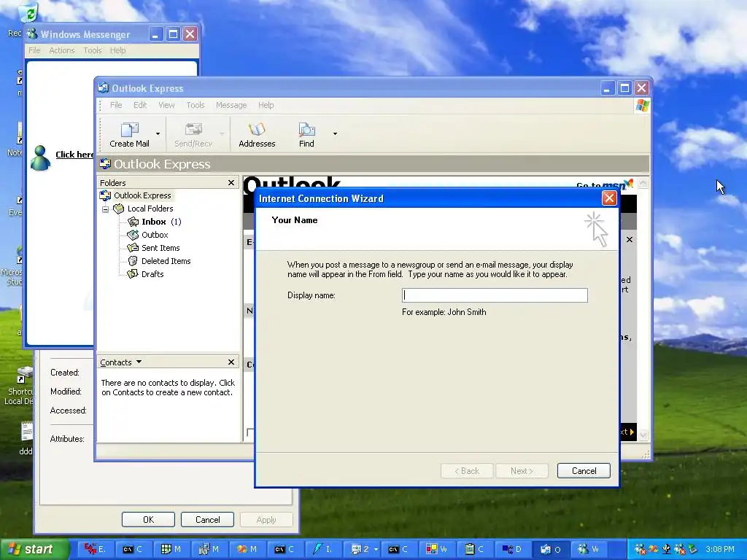Click the Outlook Express title bar icon
747x560 pixels.
coord(104,87)
